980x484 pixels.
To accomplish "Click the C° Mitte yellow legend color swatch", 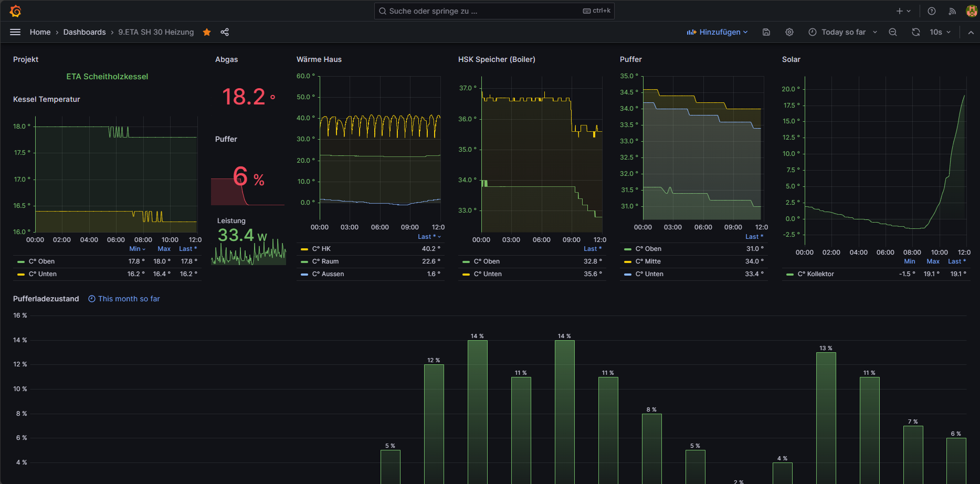I will (x=628, y=261).
